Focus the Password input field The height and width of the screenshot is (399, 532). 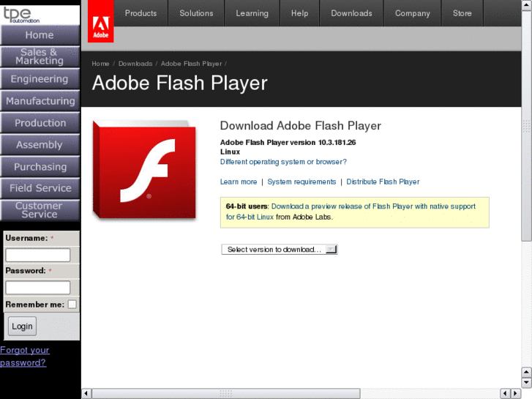(x=38, y=288)
